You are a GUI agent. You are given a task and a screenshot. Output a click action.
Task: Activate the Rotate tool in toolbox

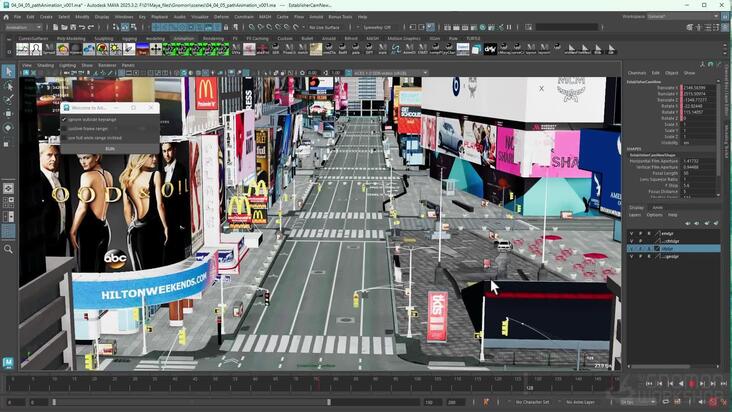point(8,127)
